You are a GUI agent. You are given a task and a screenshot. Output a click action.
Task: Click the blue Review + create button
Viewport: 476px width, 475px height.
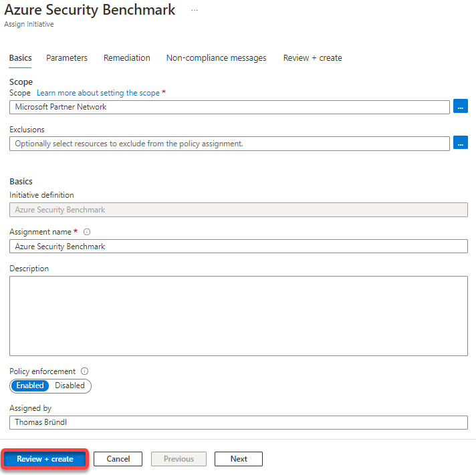(x=45, y=459)
